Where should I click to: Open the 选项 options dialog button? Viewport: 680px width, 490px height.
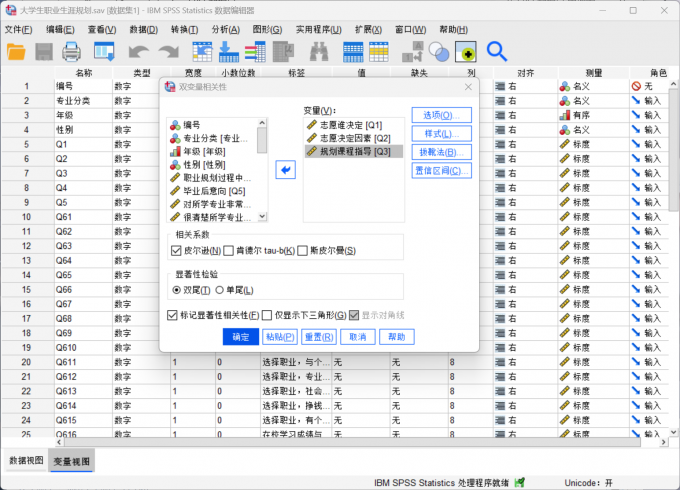tap(441, 116)
